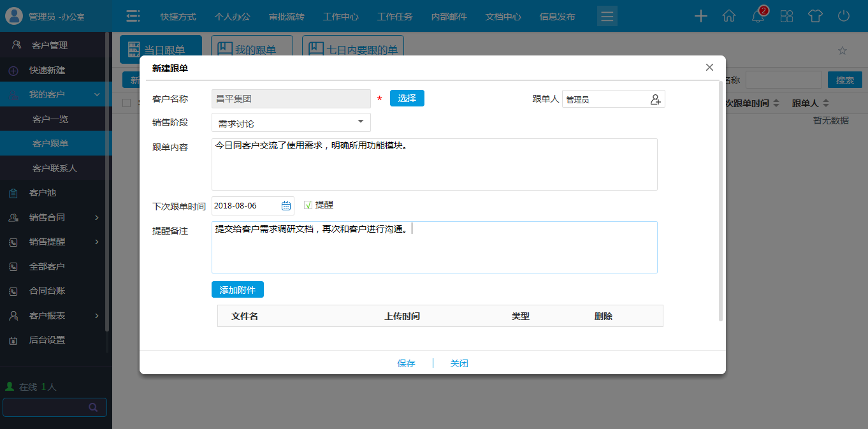Click the magnifier icon in sidebar search box
868x429 pixels.
click(93, 407)
